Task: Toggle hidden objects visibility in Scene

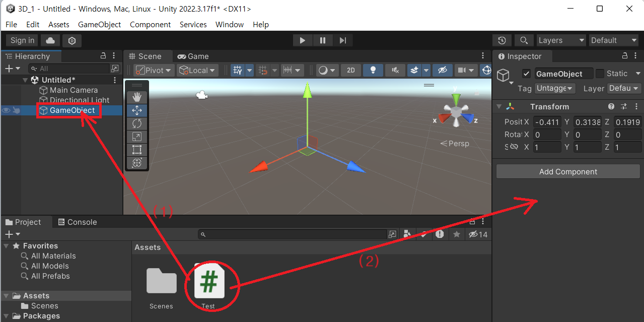Action: pyautogui.click(x=443, y=71)
